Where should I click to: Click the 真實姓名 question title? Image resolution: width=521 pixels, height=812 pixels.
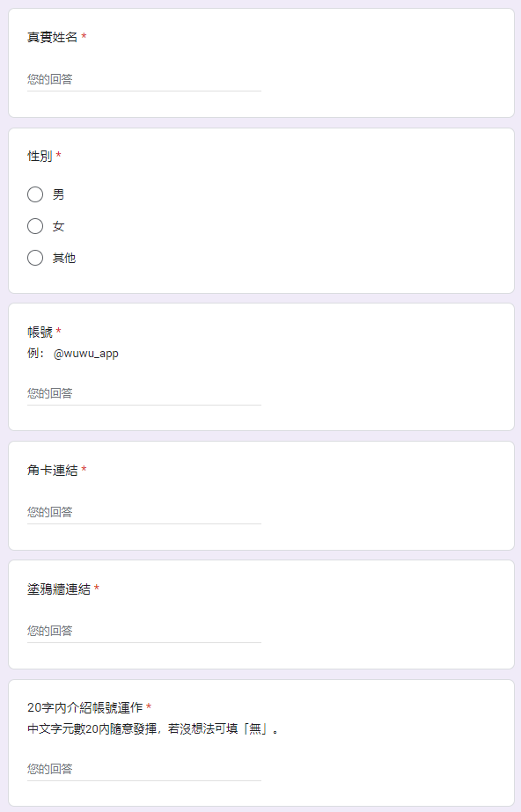pos(52,37)
